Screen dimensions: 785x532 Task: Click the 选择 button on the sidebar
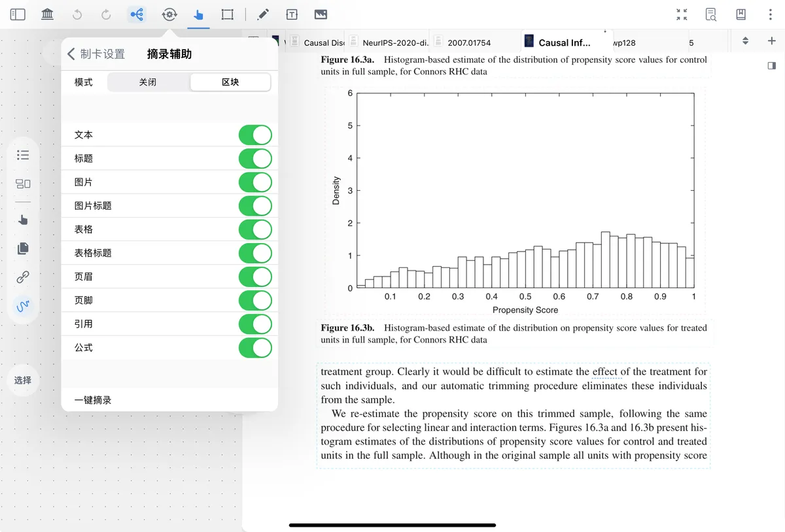pos(23,380)
